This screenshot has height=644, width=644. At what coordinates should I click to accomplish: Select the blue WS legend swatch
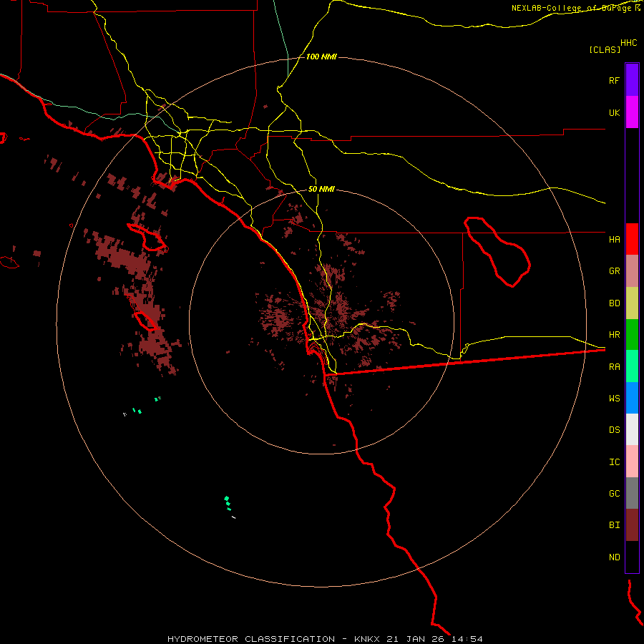[x=632, y=398]
